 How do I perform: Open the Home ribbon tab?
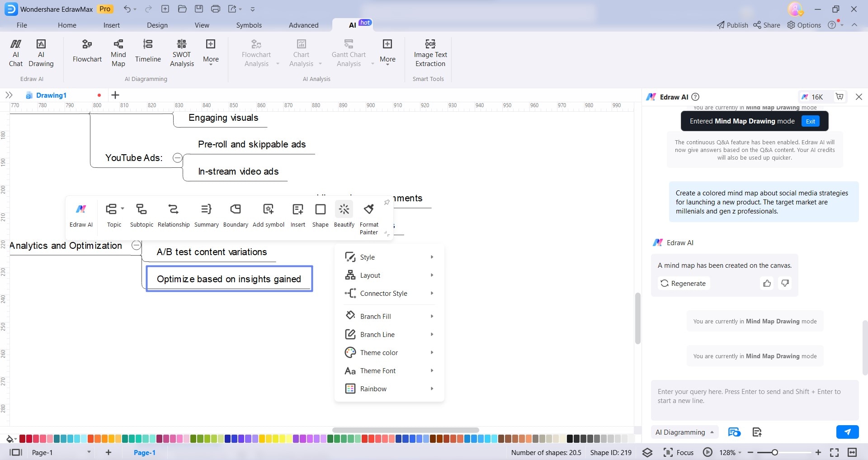(67, 25)
